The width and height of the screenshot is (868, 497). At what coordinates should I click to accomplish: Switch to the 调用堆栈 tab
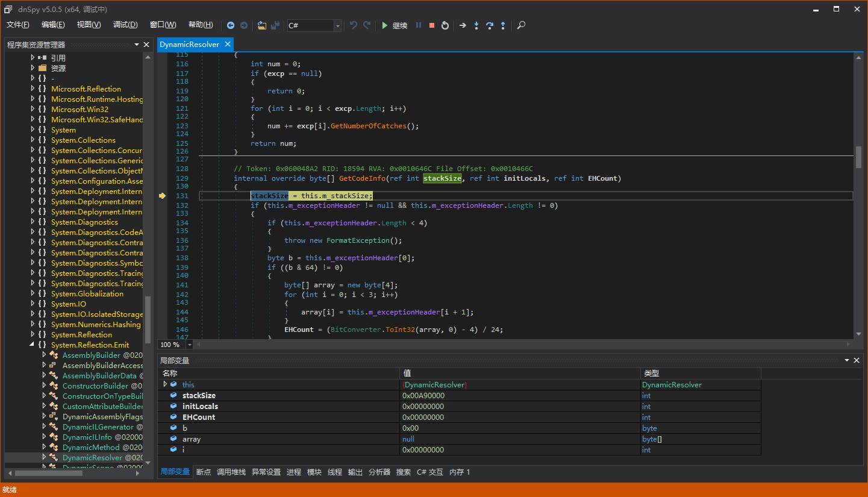tap(231, 472)
